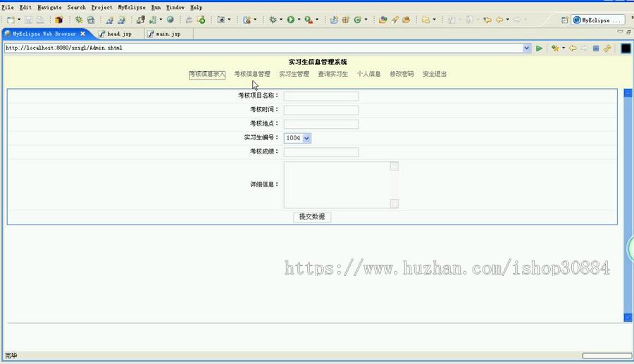Click the 考核信息录入 link
The height and width of the screenshot is (364, 634).
[x=207, y=75]
